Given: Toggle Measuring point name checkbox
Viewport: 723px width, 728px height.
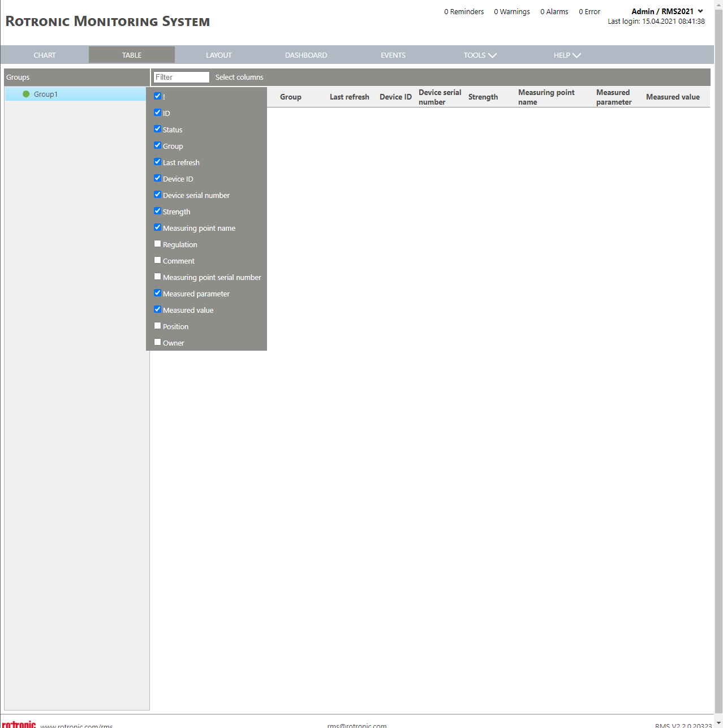Looking at the screenshot, I should pyautogui.click(x=158, y=227).
